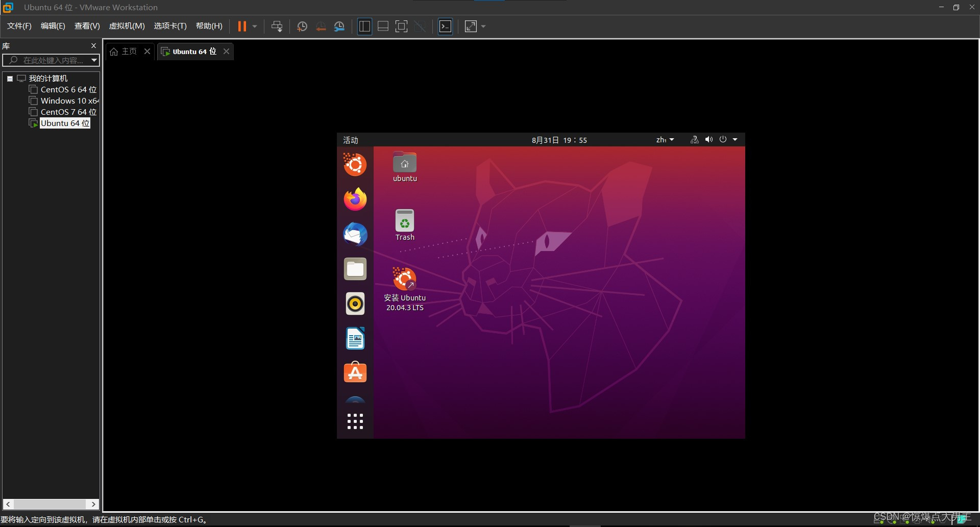Close the Ubuntu 64 位 tab
Viewport: 980px width, 527px height.
tap(226, 52)
